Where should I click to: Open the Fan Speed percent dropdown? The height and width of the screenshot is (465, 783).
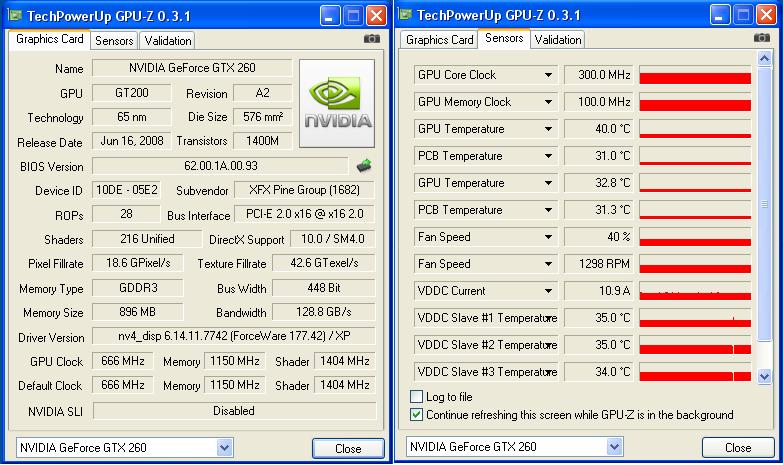click(x=548, y=237)
